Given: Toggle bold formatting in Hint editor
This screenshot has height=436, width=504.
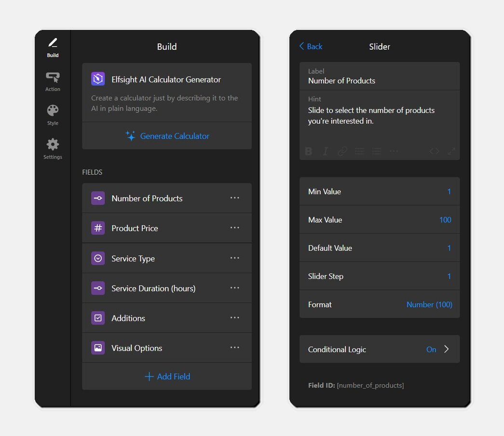Looking at the screenshot, I should (309, 151).
